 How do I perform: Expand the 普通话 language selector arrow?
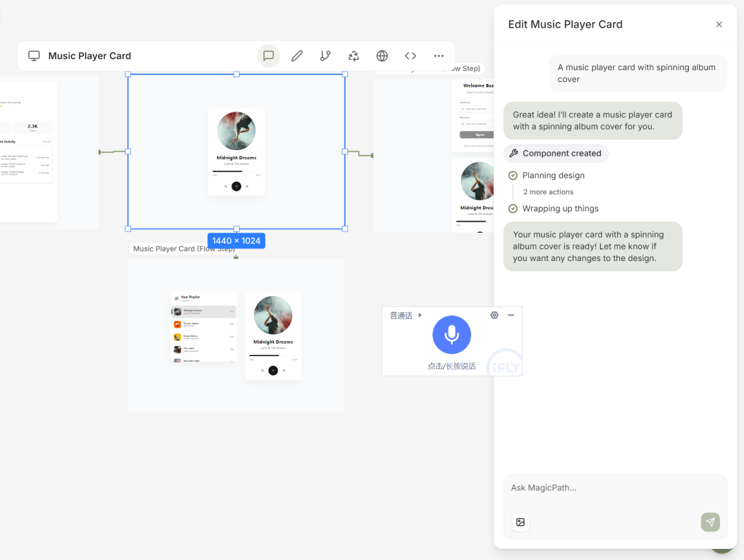pyautogui.click(x=420, y=315)
